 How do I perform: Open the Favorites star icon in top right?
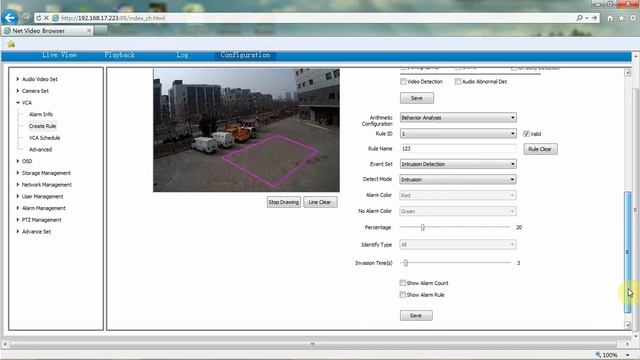tap(621, 18)
